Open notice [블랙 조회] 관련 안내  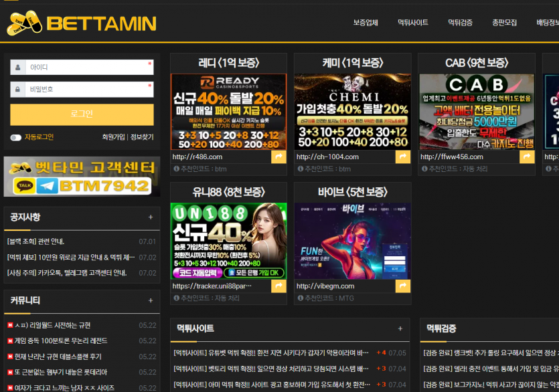point(35,241)
